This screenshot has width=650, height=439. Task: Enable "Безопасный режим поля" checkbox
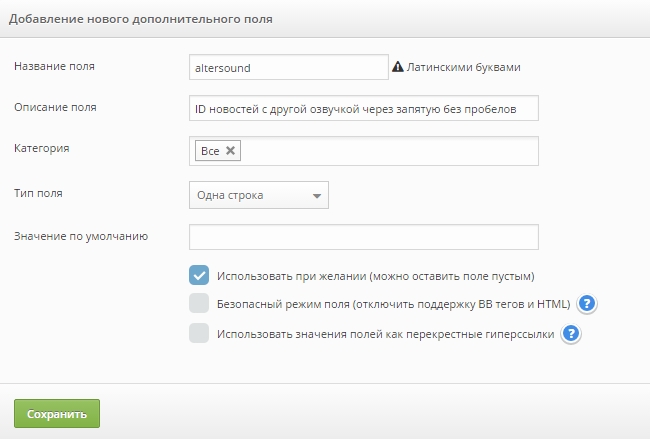coord(199,303)
